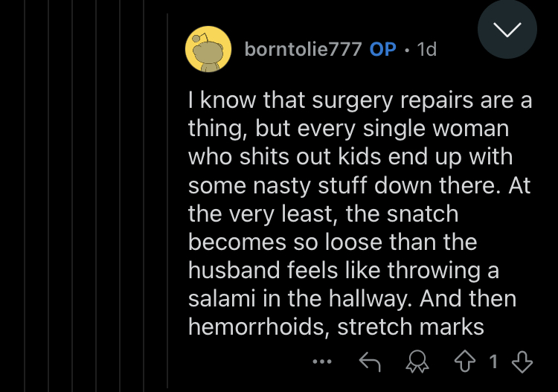Screen dimensions: 558x392
Task: Collapse the third thread line from the left
Action: point(72,196)
